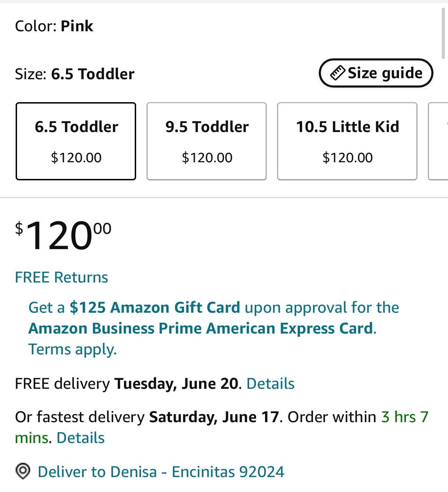Tap the Color: Pink label
Screen dimensions: 448x492
point(54,26)
